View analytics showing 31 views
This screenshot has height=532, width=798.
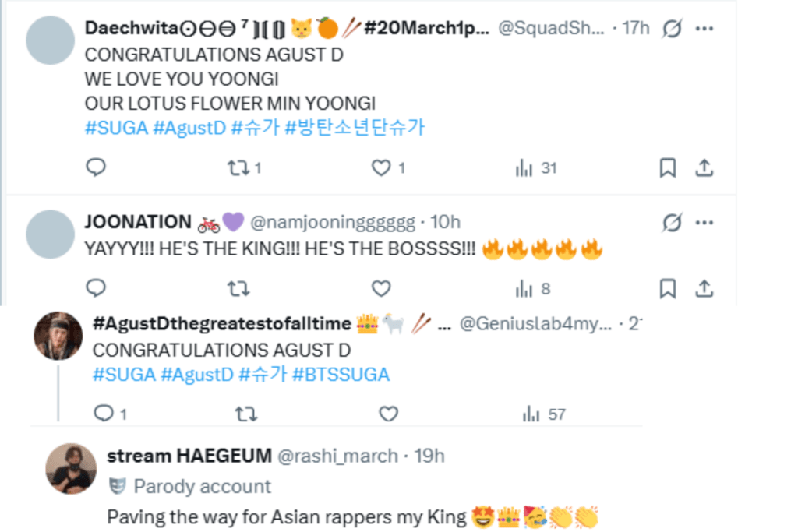click(x=536, y=167)
